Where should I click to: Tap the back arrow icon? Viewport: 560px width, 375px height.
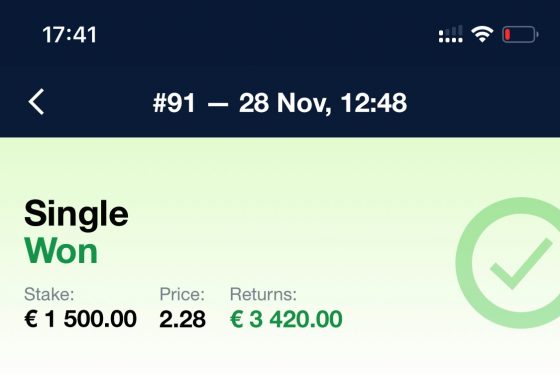[36, 102]
